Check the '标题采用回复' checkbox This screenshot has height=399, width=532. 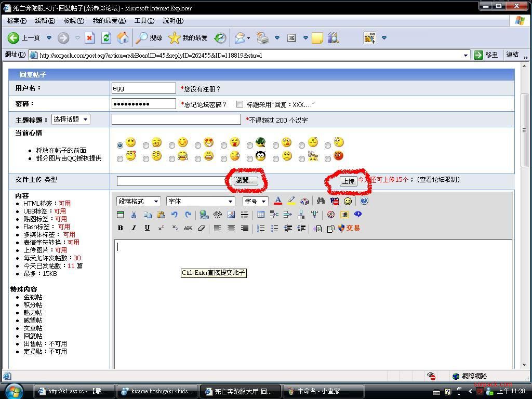tap(240, 104)
